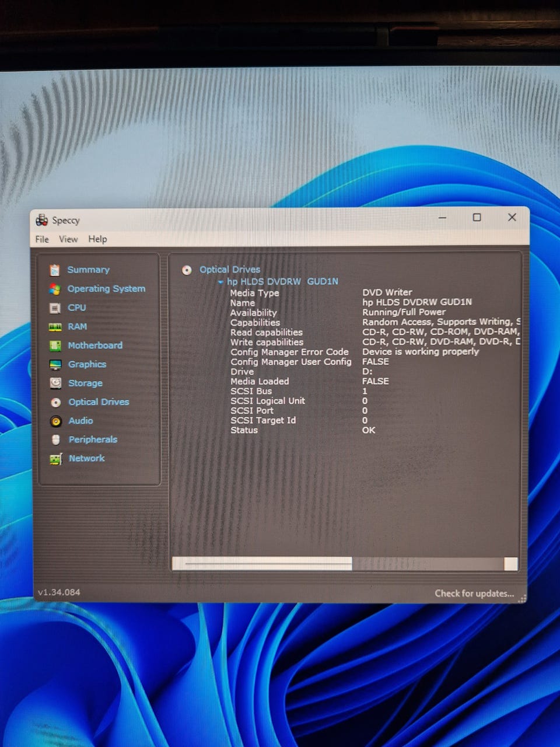
Task: Open the Summary section icon
Action: tap(55, 270)
